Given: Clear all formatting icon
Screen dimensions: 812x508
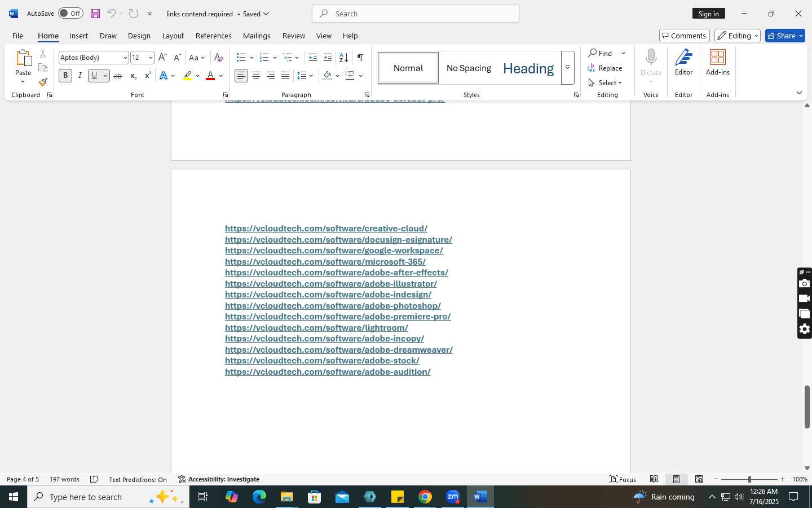Looking at the screenshot, I should click(219, 58).
